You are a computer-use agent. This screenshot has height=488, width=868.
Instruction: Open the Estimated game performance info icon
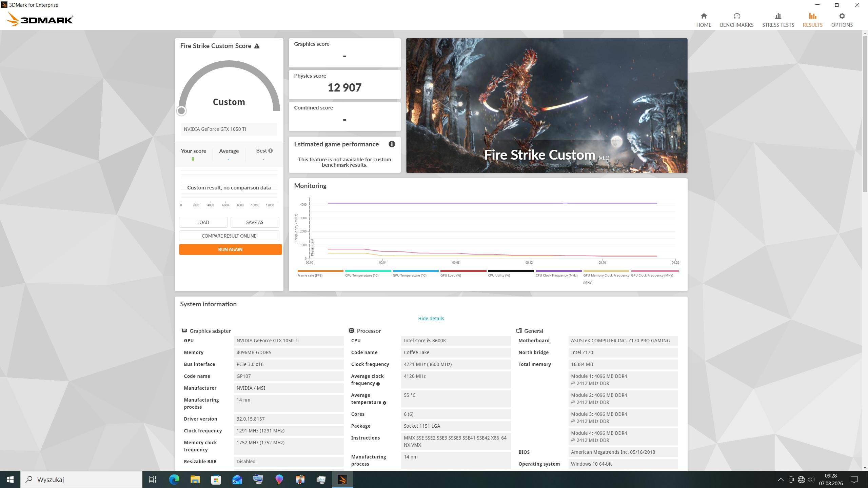point(392,144)
